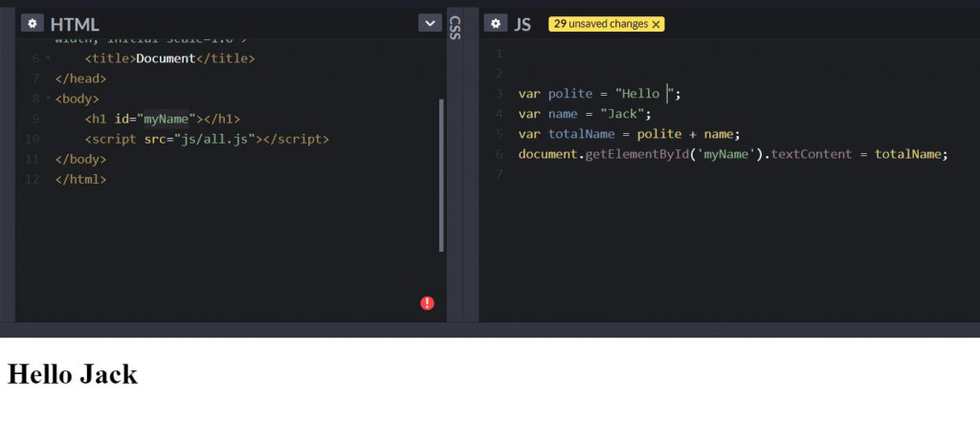Click the closing body tag line
The width and height of the screenshot is (980, 423).
(80, 159)
